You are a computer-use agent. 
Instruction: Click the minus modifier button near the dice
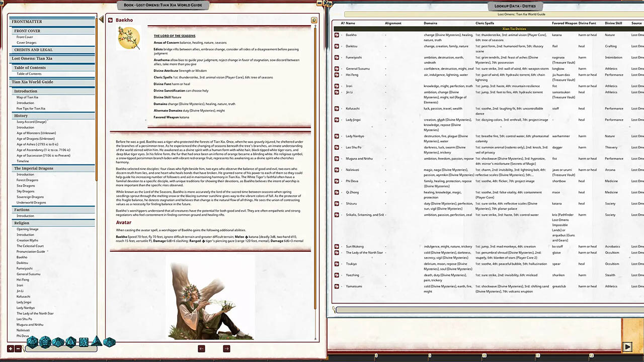tap(18, 348)
